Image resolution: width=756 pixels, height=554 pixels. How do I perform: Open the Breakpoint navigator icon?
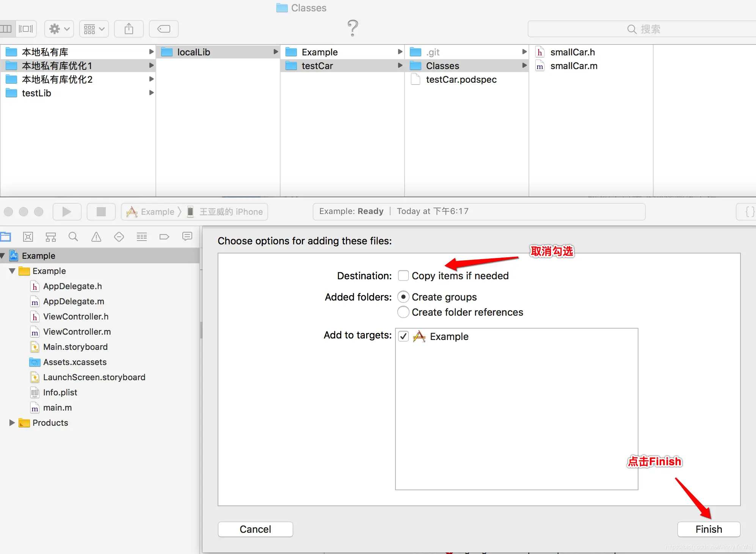[x=164, y=237]
